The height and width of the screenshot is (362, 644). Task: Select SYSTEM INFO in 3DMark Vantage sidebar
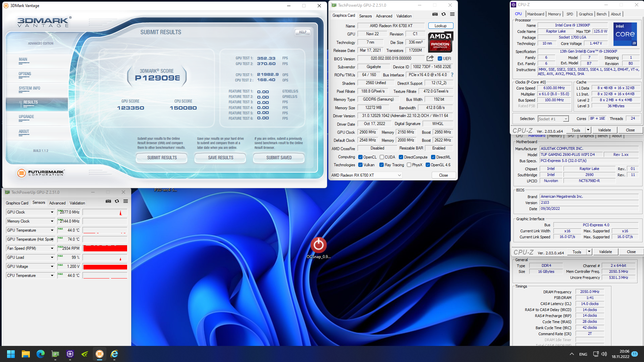pyautogui.click(x=29, y=88)
